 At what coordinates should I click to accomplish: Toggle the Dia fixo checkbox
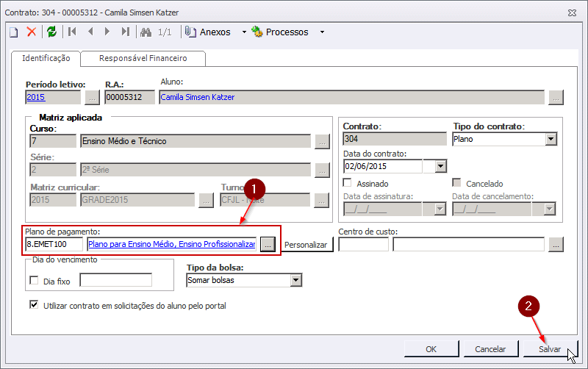[x=34, y=280]
